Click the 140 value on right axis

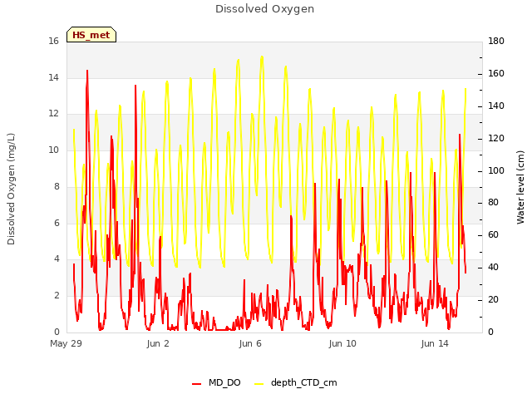[496, 106]
